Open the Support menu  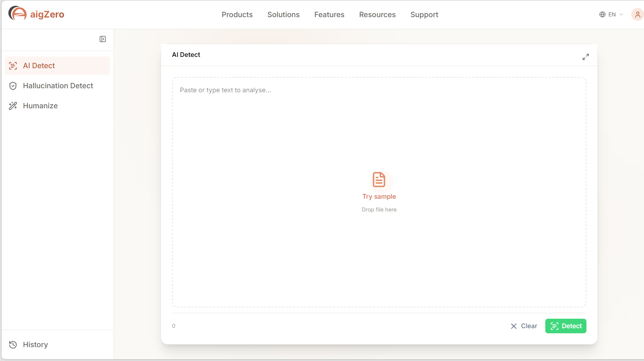click(424, 15)
